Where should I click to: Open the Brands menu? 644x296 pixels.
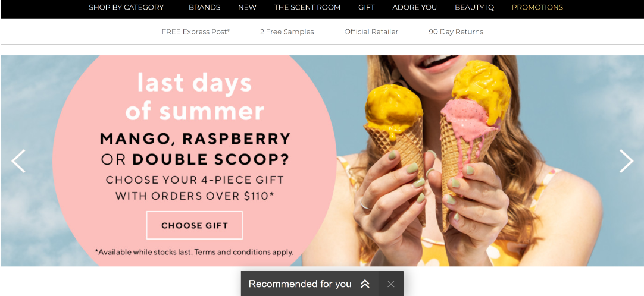tap(205, 7)
